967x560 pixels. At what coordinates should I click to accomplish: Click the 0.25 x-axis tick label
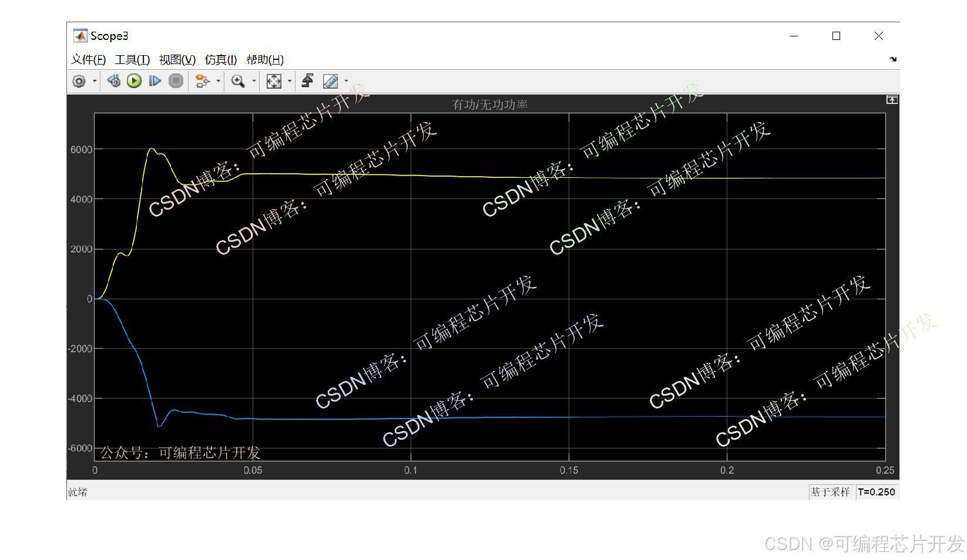click(885, 470)
